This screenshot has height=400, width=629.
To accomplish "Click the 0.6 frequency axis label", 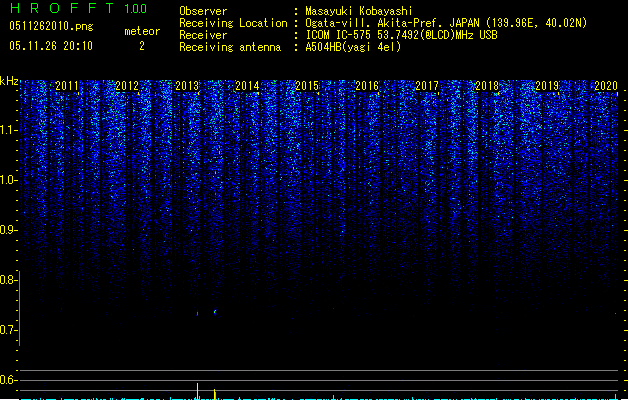I will click(x=8, y=380).
